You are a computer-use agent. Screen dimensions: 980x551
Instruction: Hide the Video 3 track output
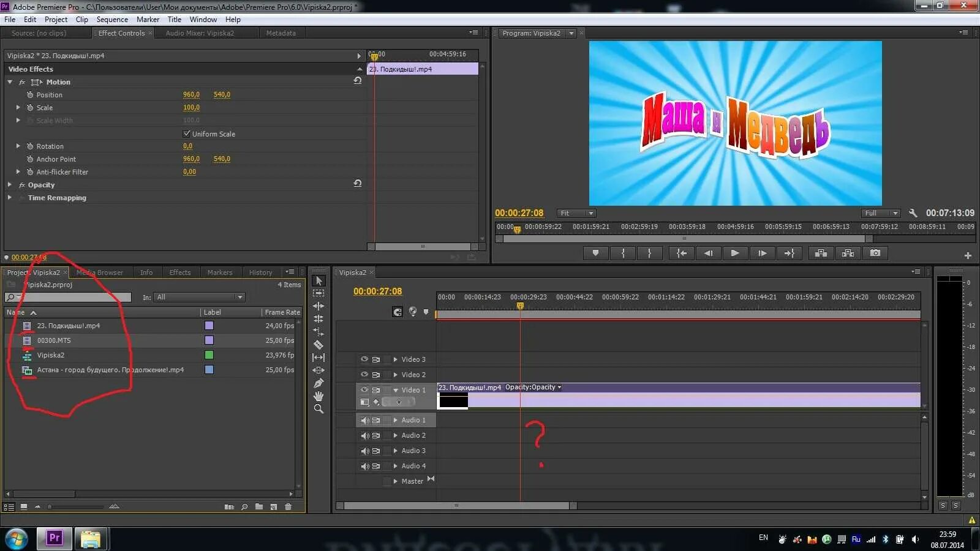[364, 359]
